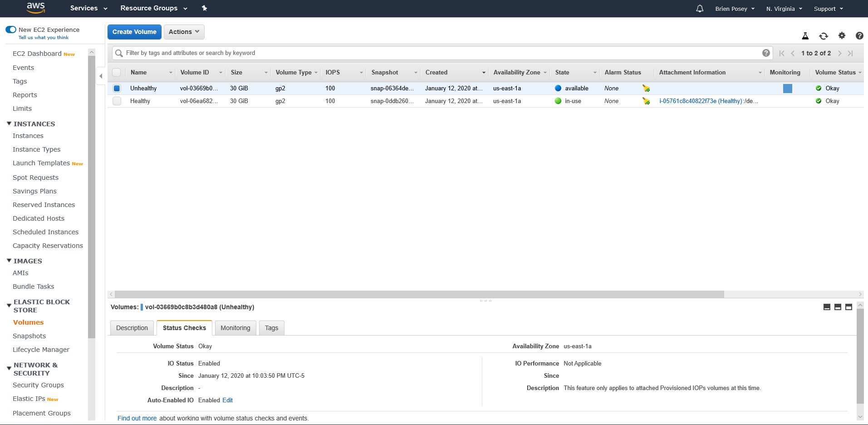The height and width of the screenshot is (425, 868).
Task: Go to EC2 Dashboard
Action: pyautogui.click(x=37, y=54)
